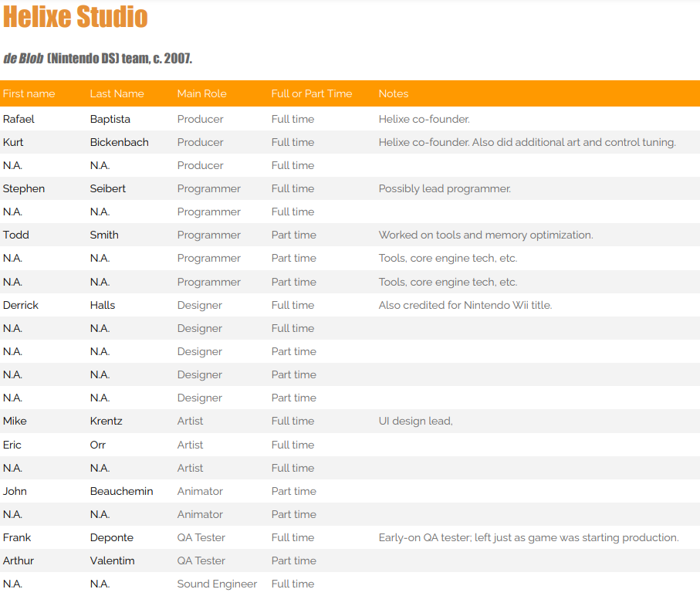Click the Bickenbach last name cell
700x596 pixels.
click(x=119, y=142)
